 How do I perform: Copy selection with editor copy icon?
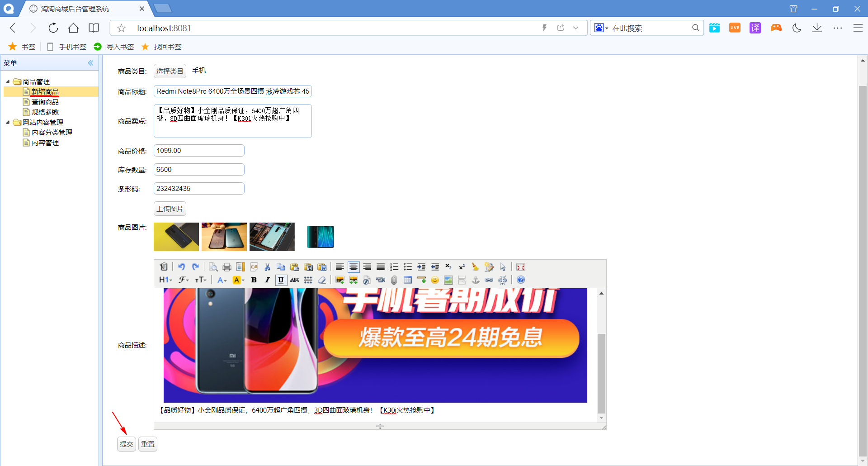pos(281,267)
